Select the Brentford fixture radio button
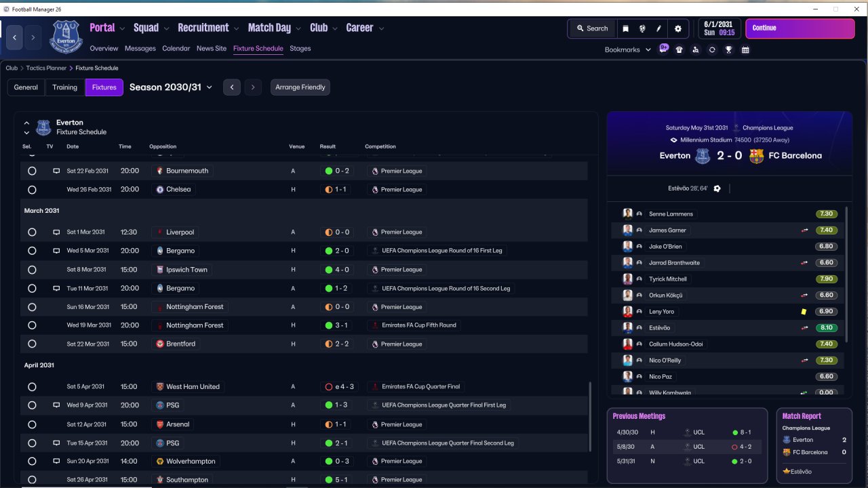The width and height of the screenshot is (868, 488). pos(32,344)
